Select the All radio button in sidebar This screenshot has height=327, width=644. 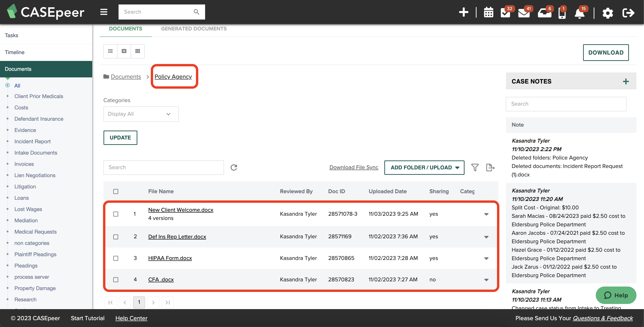point(8,85)
